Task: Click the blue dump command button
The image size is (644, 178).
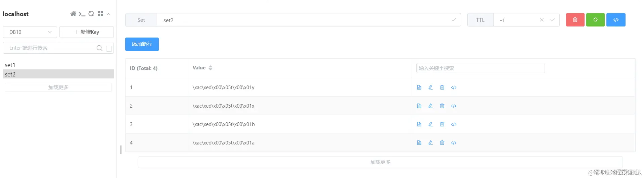Action: coord(616,20)
